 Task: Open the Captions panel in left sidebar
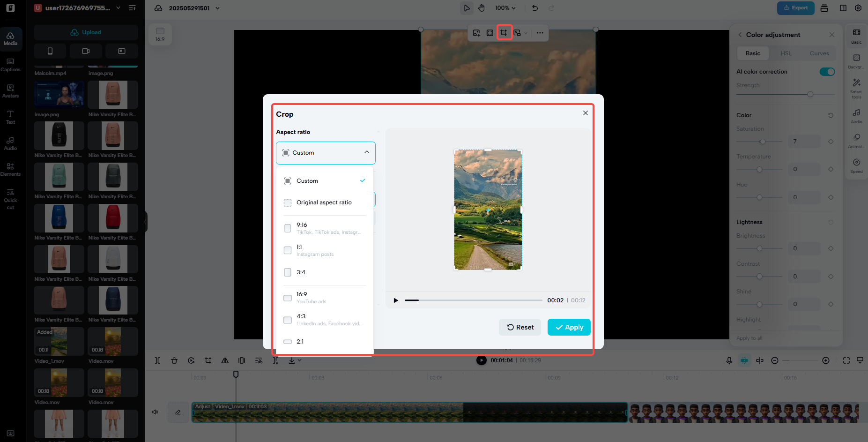(10, 65)
